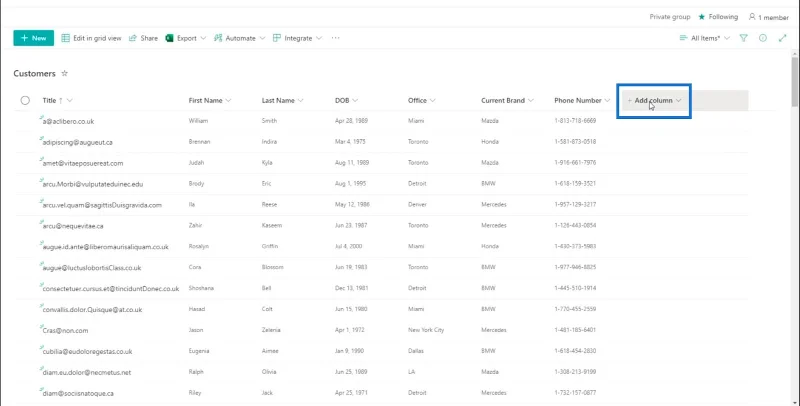Open the DOB column header menu
The image size is (800, 406).
pos(346,100)
